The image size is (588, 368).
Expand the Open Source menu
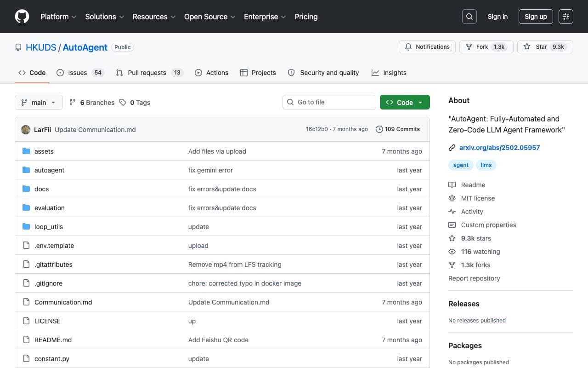coord(210,17)
